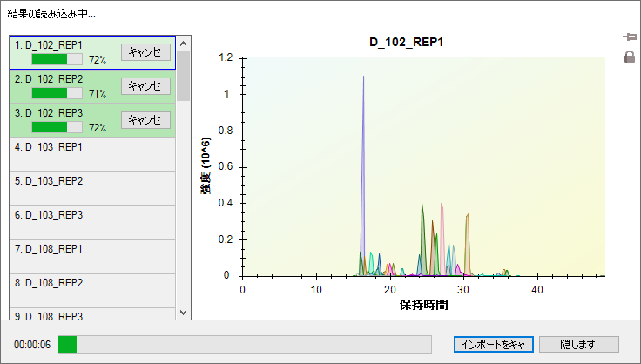This screenshot has height=364, width=641.
Task: Click the D_102_REP1 progress bar
Action: coord(57,59)
